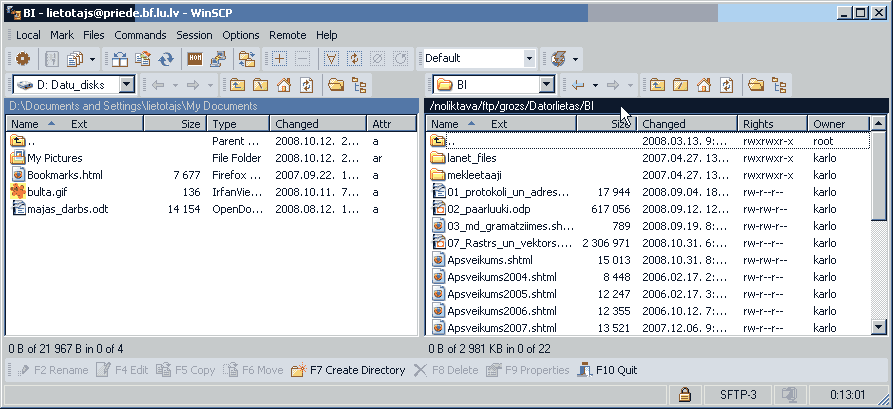Click the Select Files plus icon
The height and width of the screenshot is (409, 893).
tap(280, 58)
